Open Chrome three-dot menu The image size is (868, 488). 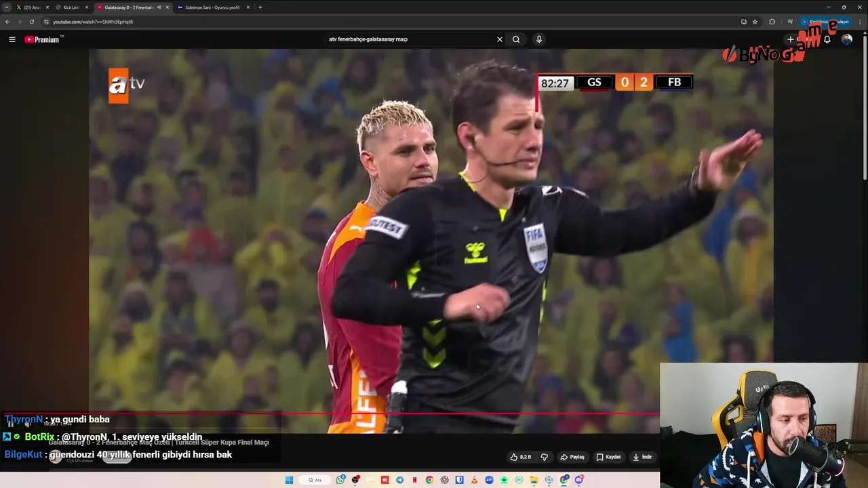861,22
